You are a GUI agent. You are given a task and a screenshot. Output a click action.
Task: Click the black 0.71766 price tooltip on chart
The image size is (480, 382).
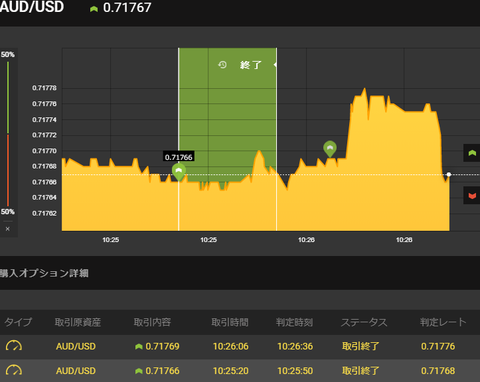(179, 157)
